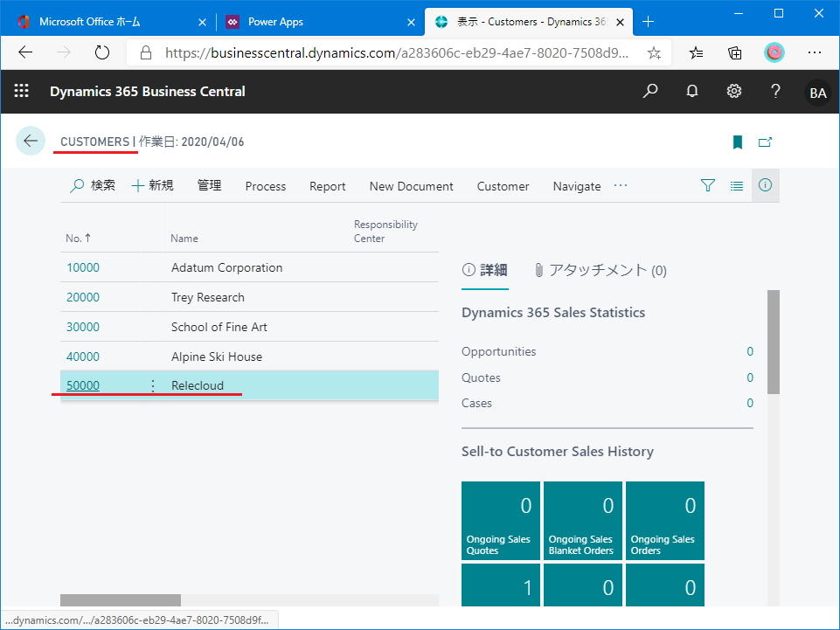Select the 詳細 FactBox tab
The image size is (840, 630).
[x=485, y=270]
